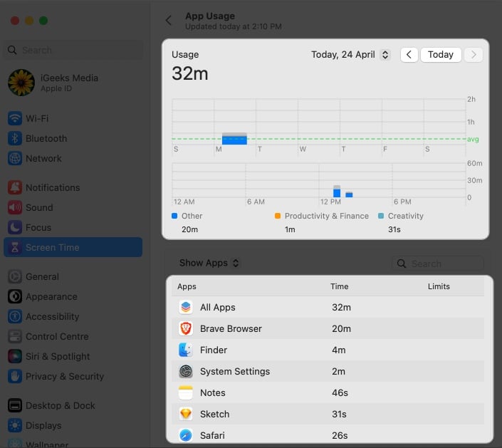Click the Network globe icon
Screen dimensions: 502x448
click(x=15, y=158)
